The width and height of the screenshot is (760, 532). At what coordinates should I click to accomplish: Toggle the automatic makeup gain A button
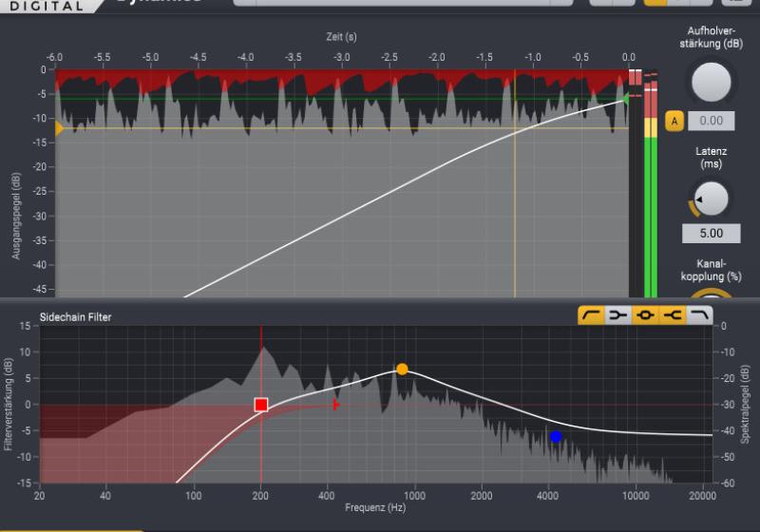pos(674,121)
